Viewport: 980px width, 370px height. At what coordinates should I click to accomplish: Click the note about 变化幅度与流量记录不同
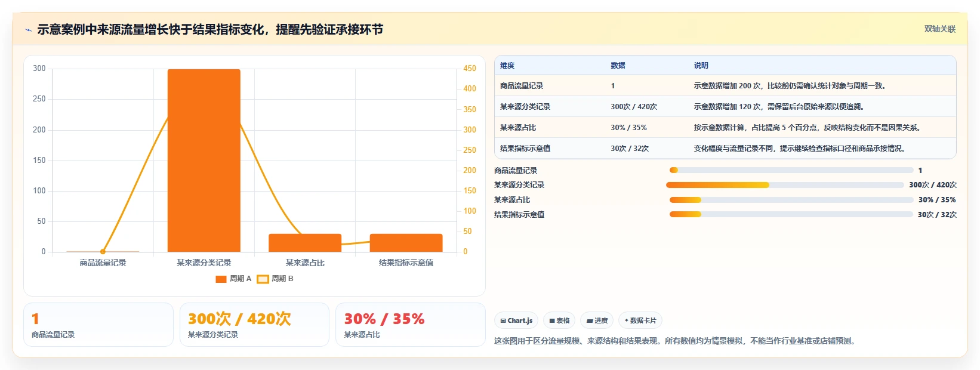pyautogui.click(x=801, y=149)
